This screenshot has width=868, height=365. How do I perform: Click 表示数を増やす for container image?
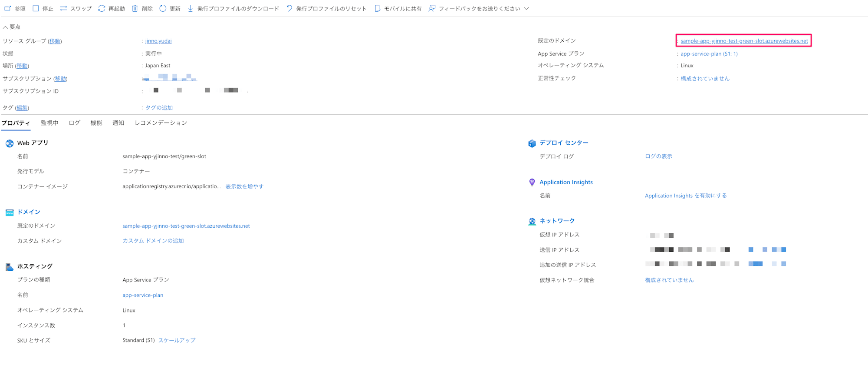tap(244, 186)
